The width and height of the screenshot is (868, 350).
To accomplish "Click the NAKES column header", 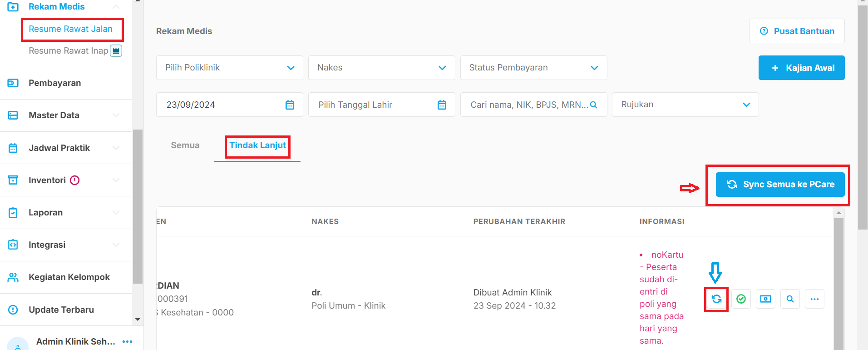I will click(325, 221).
